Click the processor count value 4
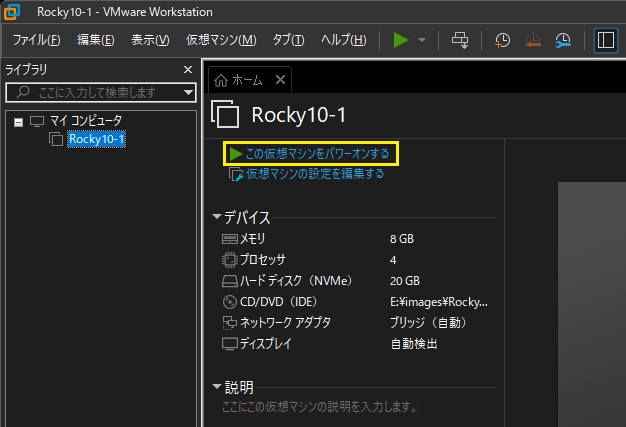This screenshot has height=427, width=626. (x=393, y=260)
